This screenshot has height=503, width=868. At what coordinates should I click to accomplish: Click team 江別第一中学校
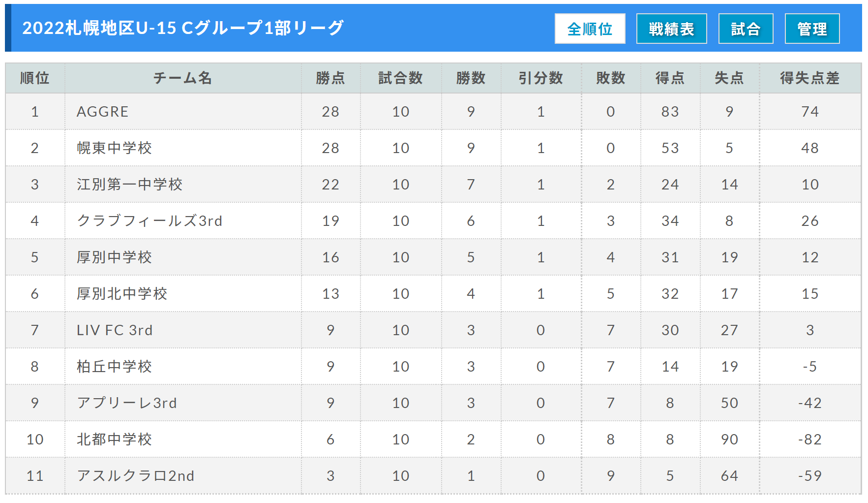130,185
